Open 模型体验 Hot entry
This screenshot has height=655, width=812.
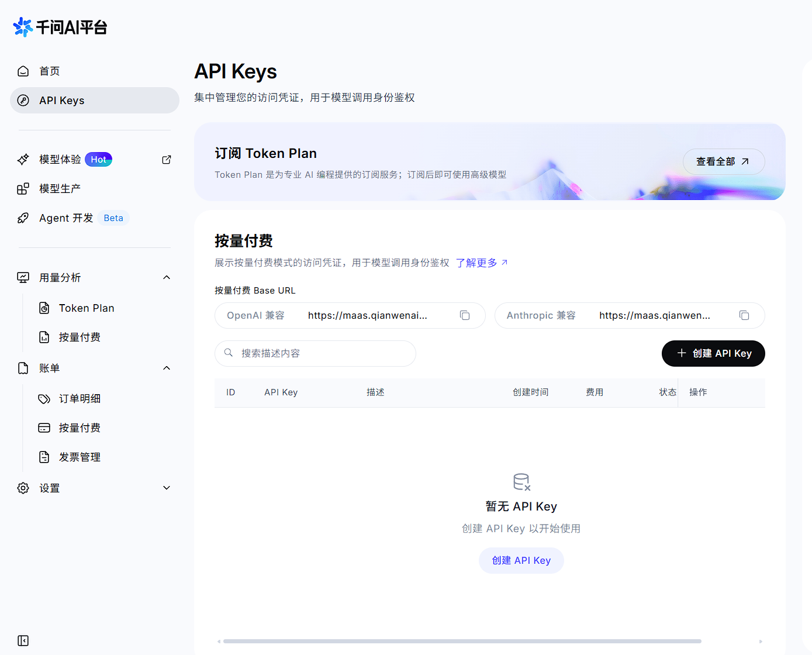tap(95, 160)
